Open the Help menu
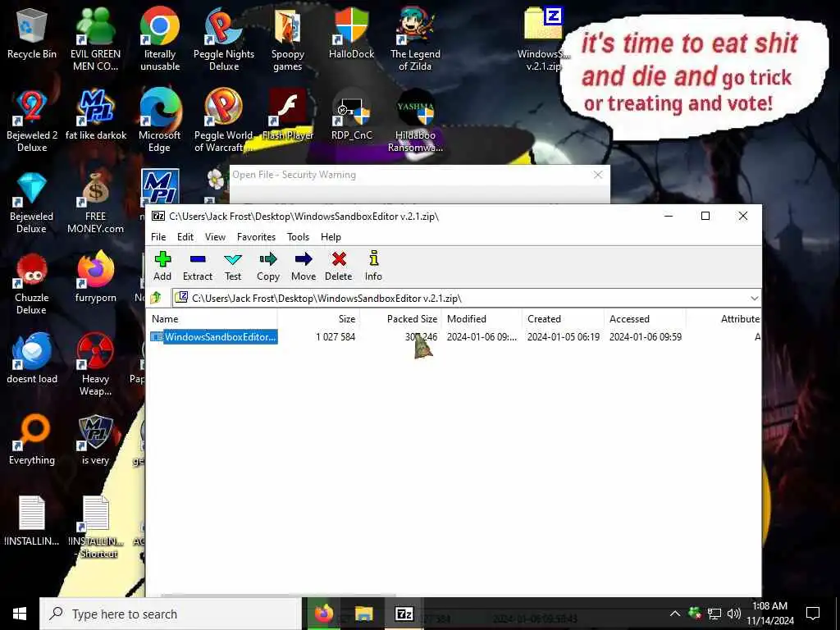This screenshot has width=840, height=630. click(x=331, y=237)
